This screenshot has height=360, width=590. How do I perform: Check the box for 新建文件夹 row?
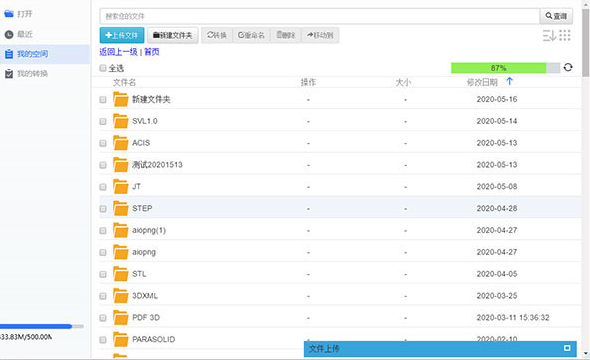click(103, 100)
